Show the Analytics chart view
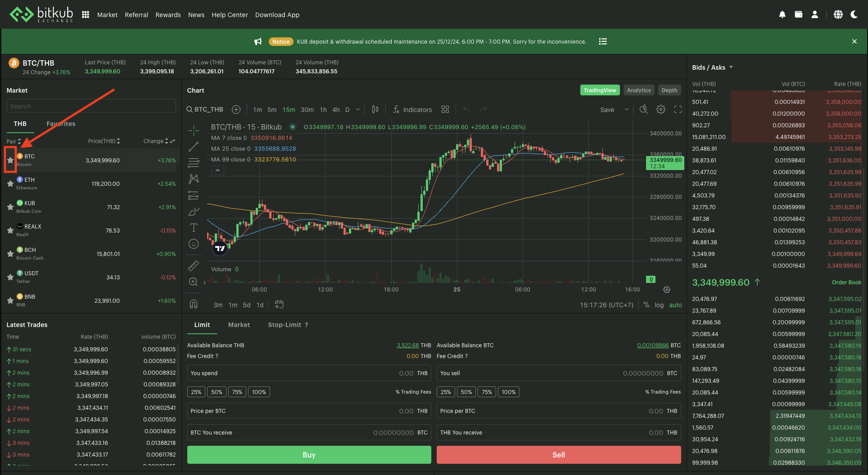868x475 pixels. (639, 90)
